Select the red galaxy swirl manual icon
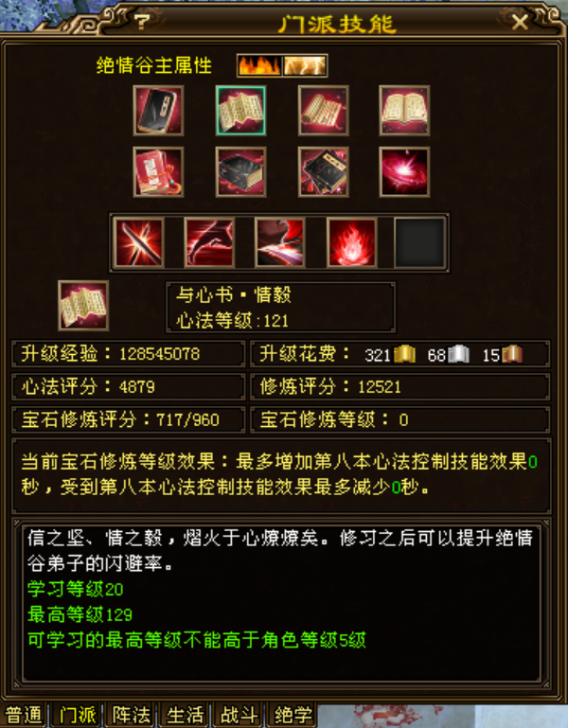The width and height of the screenshot is (568, 728). 404,172
